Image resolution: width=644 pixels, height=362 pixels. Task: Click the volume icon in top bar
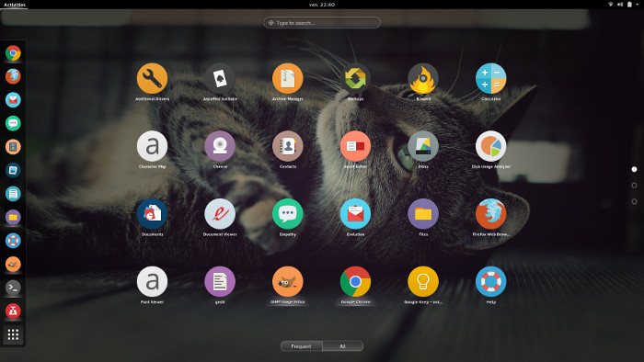click(620, 5)
